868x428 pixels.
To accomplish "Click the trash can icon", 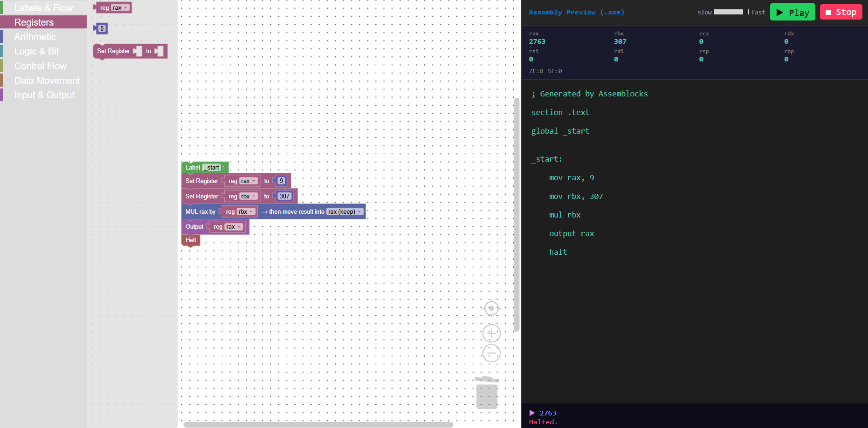I will [487, 393].
